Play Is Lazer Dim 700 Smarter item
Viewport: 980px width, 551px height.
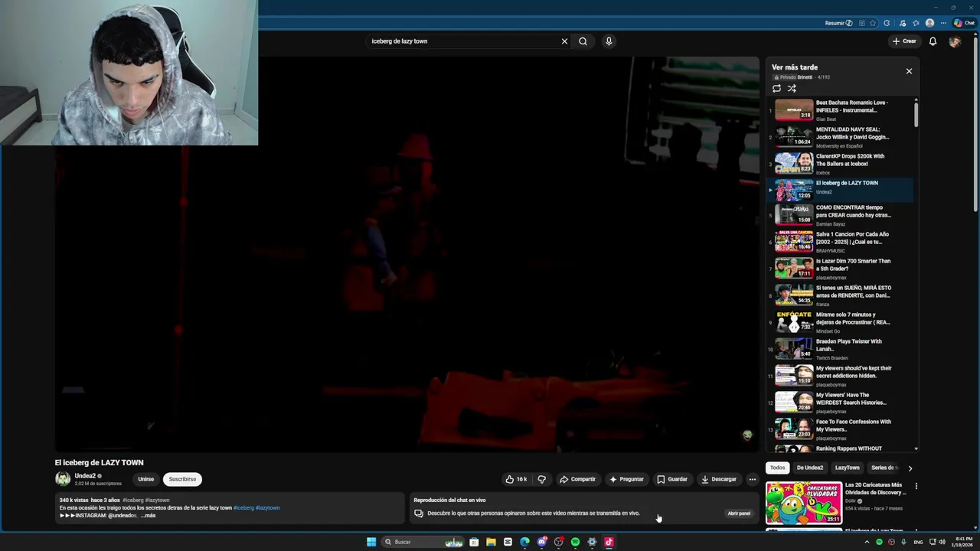(x=841, y=269)
